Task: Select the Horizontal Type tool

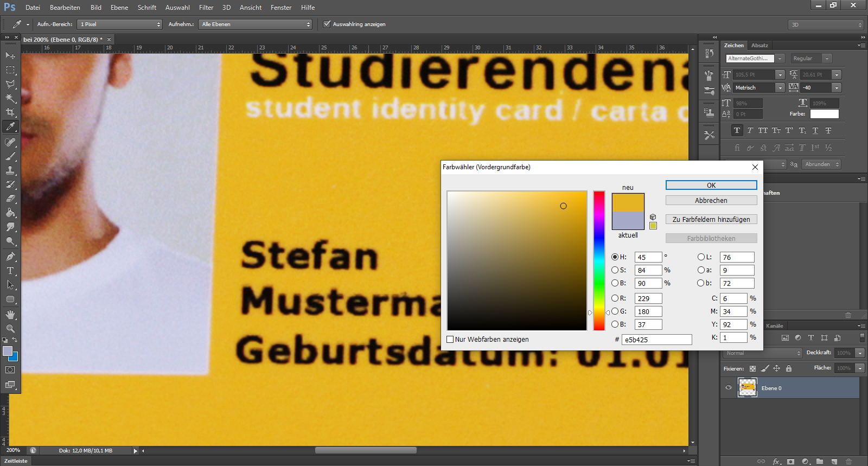Action: pyautogui.click(x=10, y=270)
